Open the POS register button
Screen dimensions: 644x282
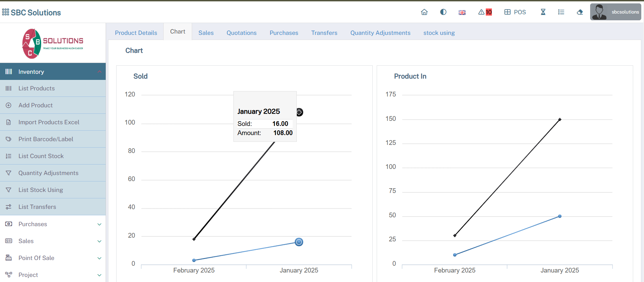pos(515,12)
